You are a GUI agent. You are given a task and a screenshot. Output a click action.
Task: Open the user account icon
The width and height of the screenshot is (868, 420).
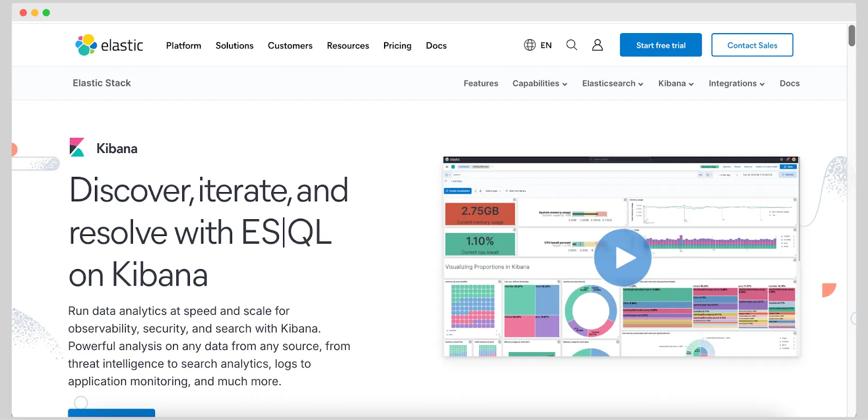pyautogui.click(x=597, y=45)
